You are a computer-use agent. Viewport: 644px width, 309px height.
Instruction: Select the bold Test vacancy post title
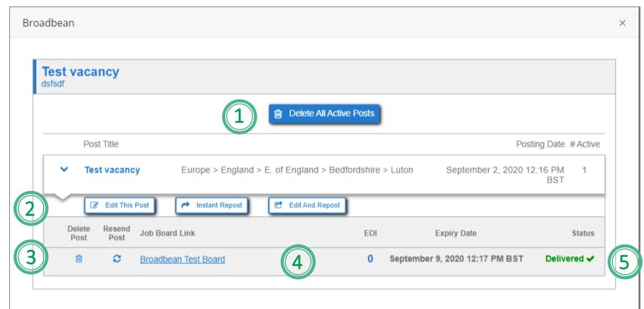tap(112, 170)
